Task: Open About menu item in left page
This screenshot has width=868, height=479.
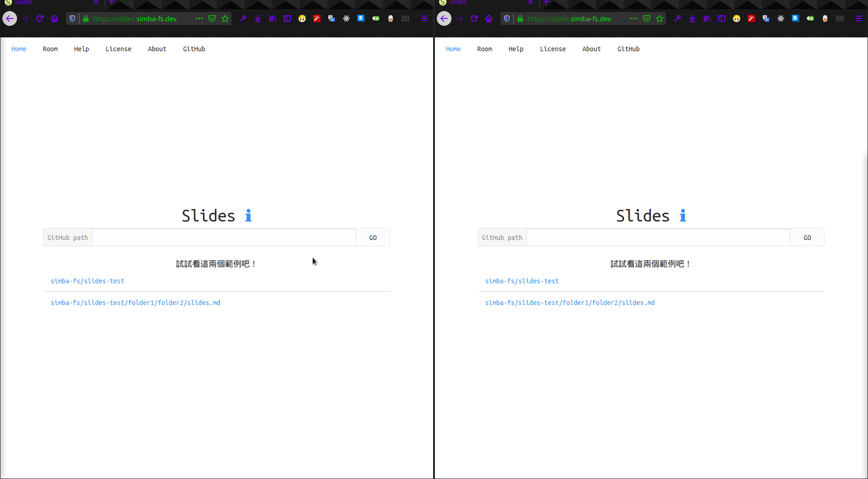Action: tap(157, 49)
